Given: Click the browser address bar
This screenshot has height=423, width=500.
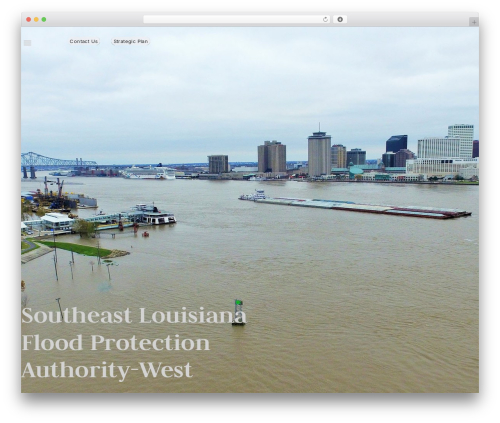Looking at the screenshot, I should click(x=237, y=20).
